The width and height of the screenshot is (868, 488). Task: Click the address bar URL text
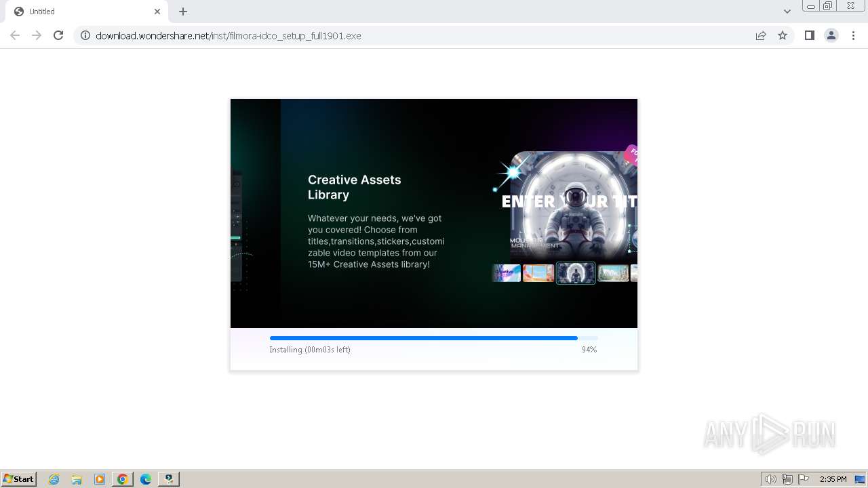[229, 36]
